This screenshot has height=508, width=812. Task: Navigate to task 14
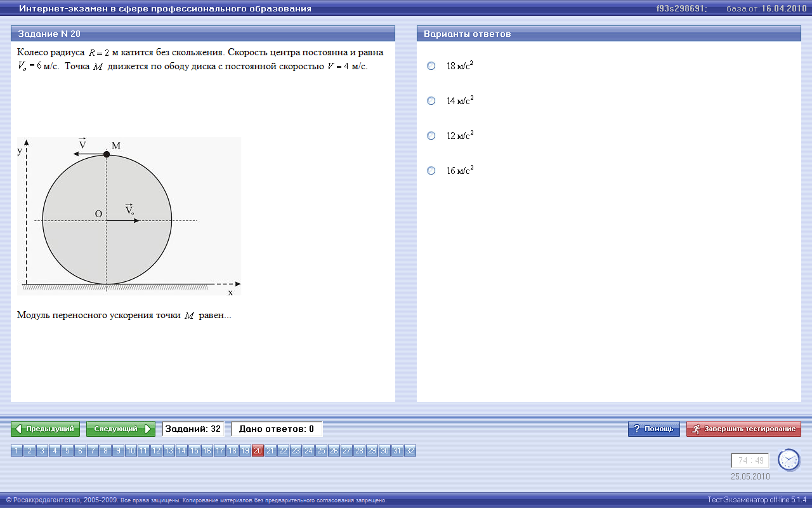pyautogui.click(x=182, y=451)
